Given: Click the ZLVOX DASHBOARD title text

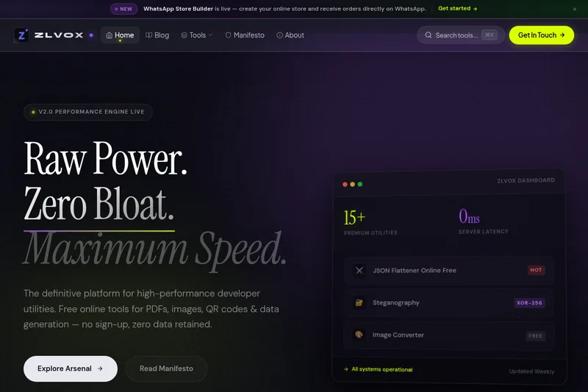Looking at the screenshot, I should coord(526,180).
